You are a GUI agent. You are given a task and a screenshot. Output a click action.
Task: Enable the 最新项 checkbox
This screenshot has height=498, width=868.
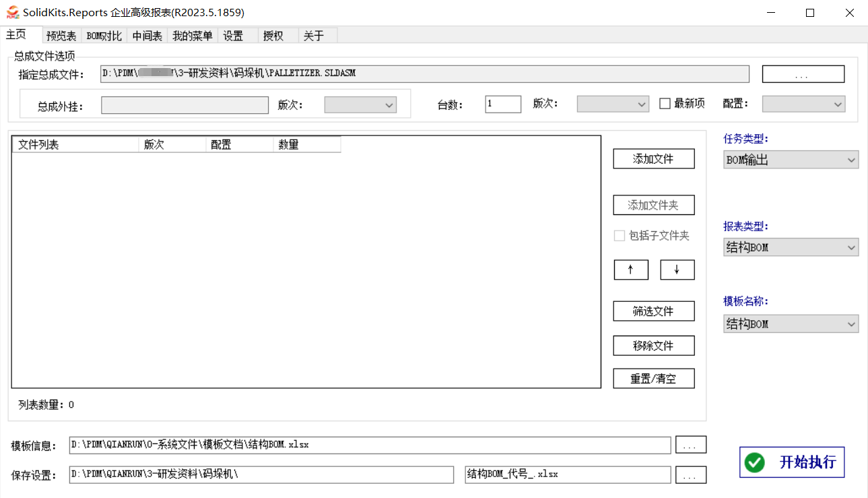[x=665, y=104]
